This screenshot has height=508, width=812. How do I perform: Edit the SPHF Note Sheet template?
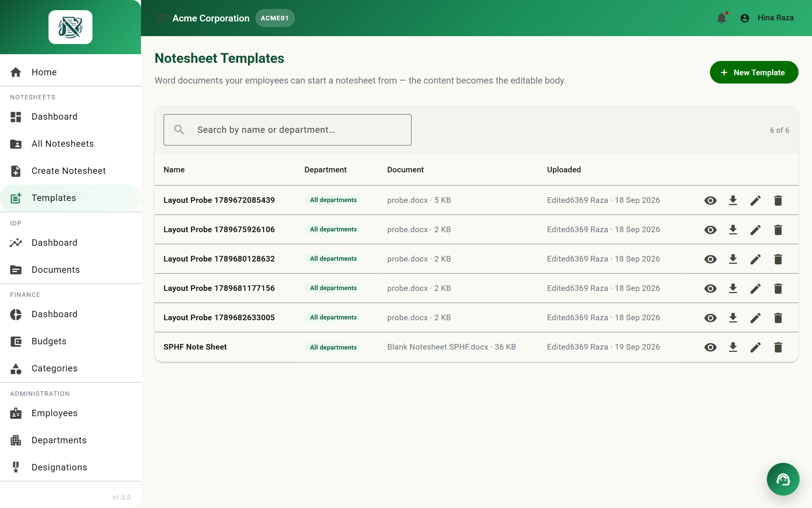755,347
